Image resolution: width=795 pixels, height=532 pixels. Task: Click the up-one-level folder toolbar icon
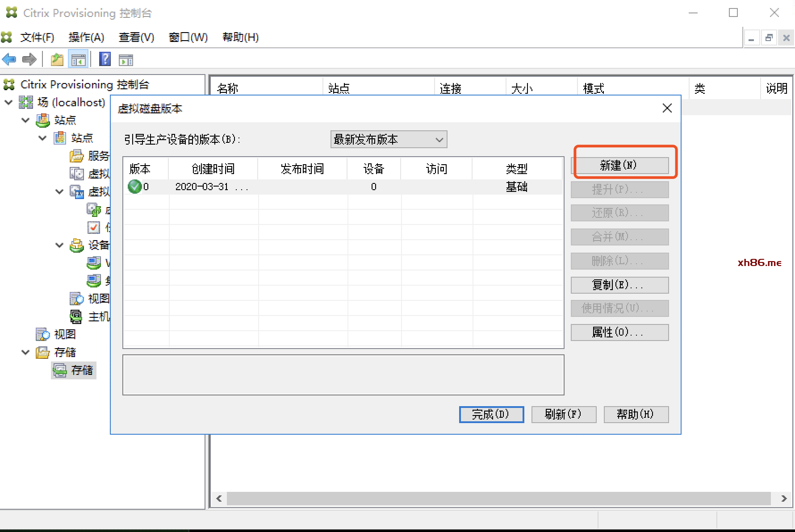[x=57, y=59]
